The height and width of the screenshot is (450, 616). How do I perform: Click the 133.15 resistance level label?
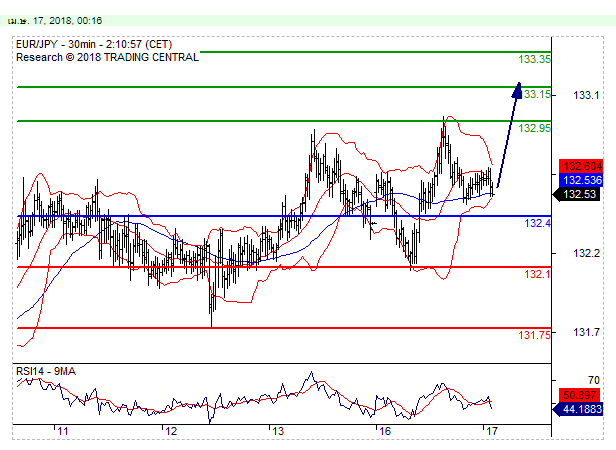537,94
